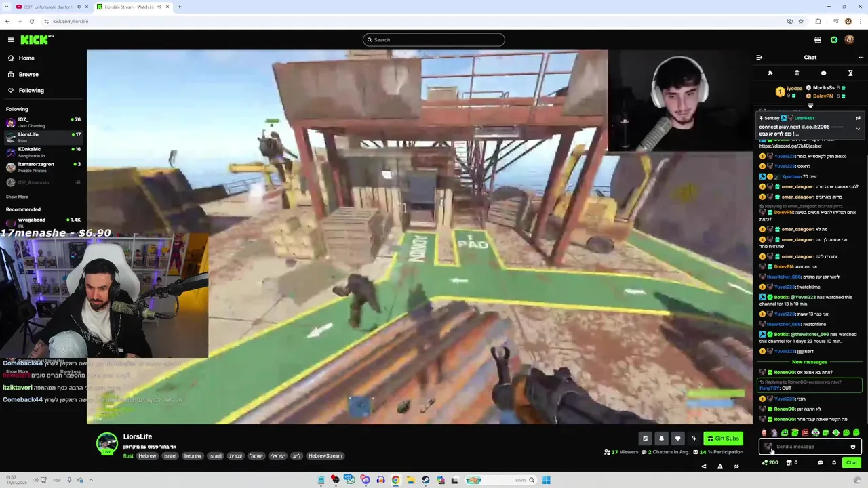This screenshot has width=868, height=488.
Task: Click the Gift Subs button
Action: tap(723, 439)
